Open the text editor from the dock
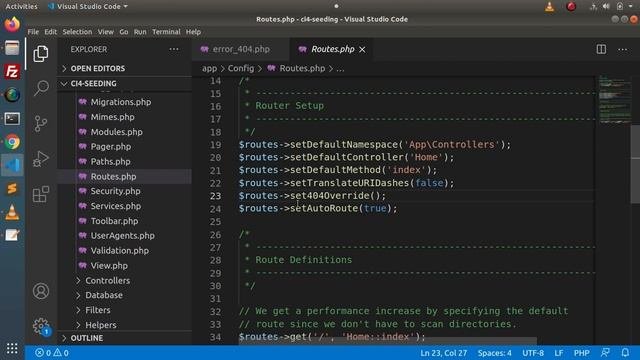 click(x=12, y=236)
